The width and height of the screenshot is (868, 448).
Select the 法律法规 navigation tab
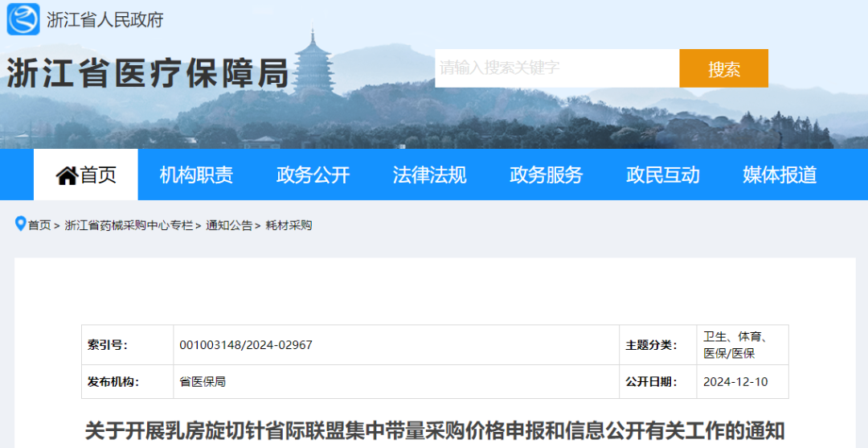coord(429,175)
